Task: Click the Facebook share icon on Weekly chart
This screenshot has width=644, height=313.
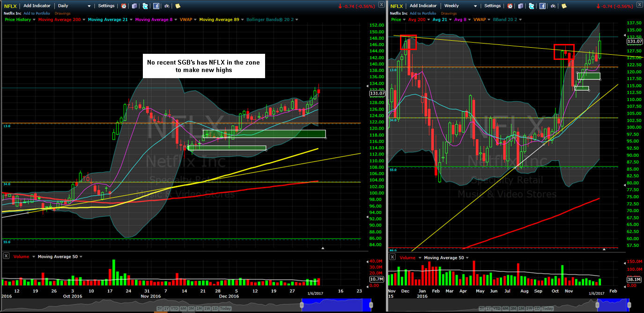Action: point(542,6)
